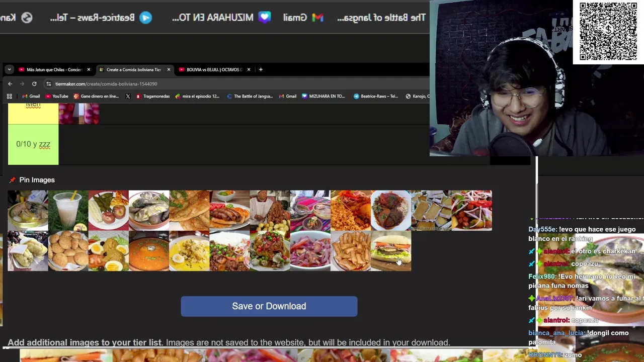
Task: Click the browser forward arrow
Action: coord(22,84)
